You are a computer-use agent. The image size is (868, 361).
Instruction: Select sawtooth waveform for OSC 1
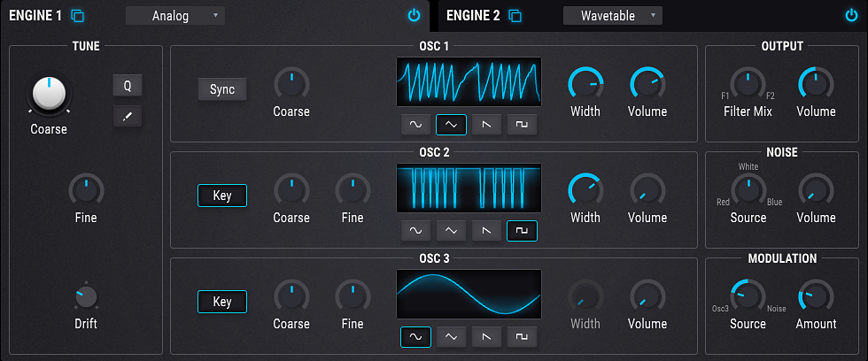(x=486, y=125)
